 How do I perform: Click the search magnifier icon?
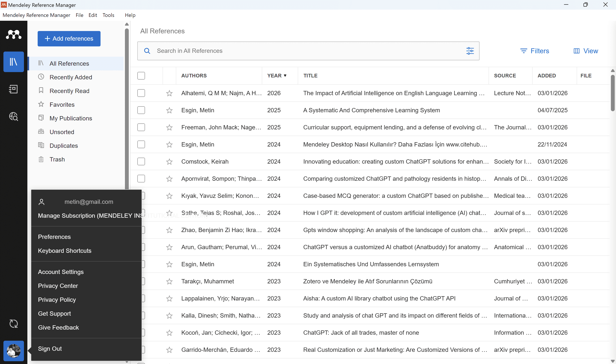click(147, 51)
